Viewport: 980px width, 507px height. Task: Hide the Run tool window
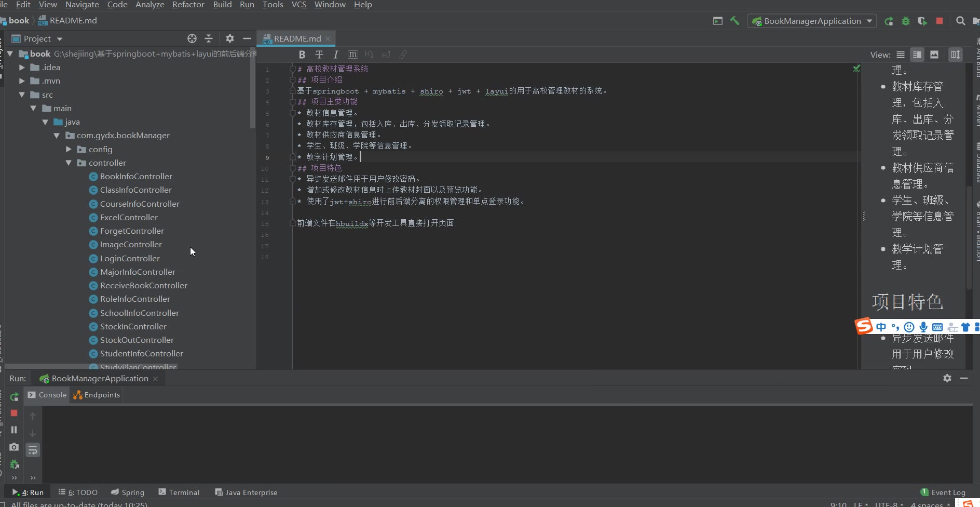[x=964, y=378]
